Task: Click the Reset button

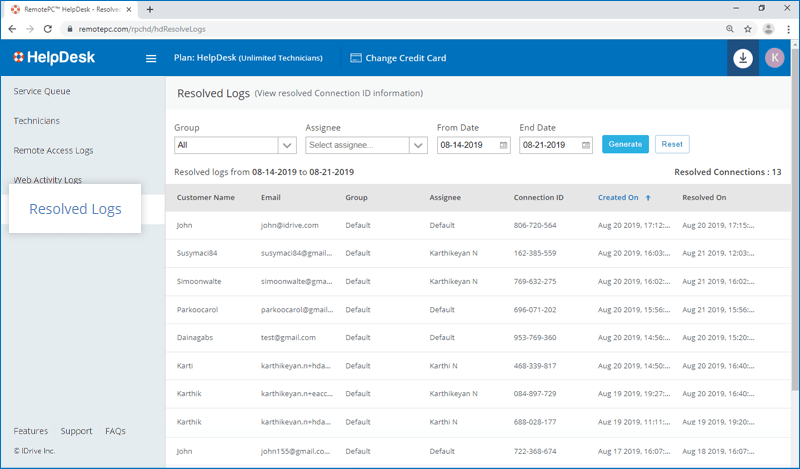Action: click(672, 144)
